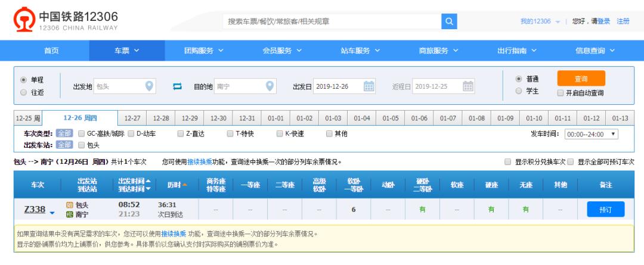Click the orange 查询 button

tap(581, 79)
